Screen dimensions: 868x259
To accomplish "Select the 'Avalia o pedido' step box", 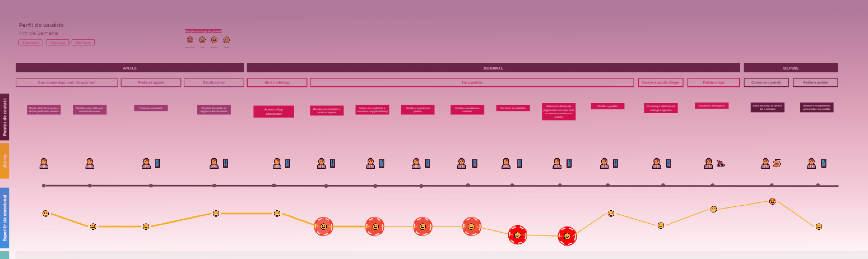I will [x=815, y=82].
